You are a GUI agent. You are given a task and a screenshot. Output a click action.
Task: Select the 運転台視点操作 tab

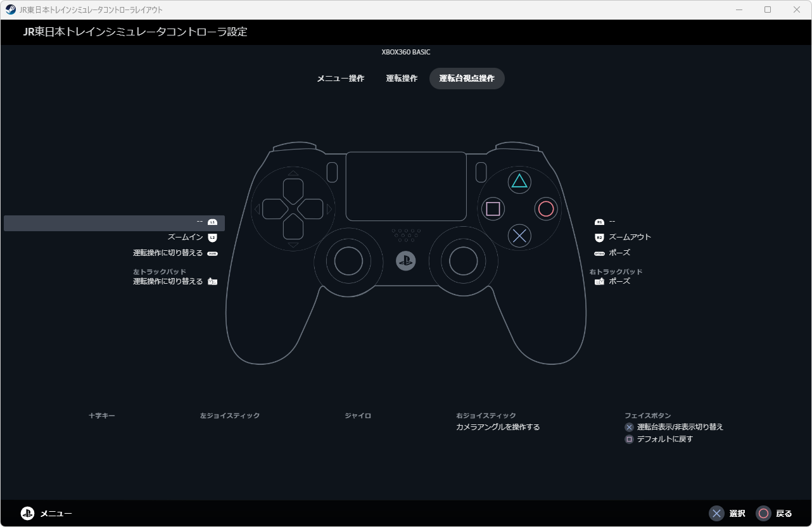(x=467, y=79)
